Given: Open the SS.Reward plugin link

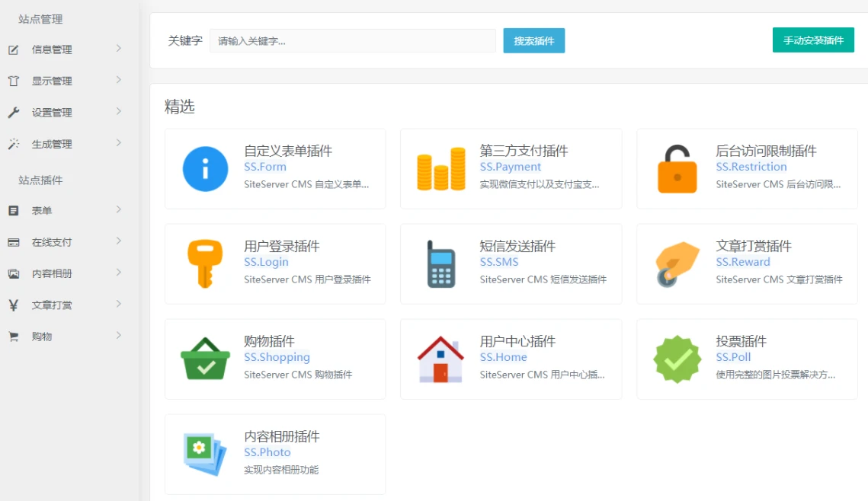Looking at the screenshot, I should click(743, 262).
